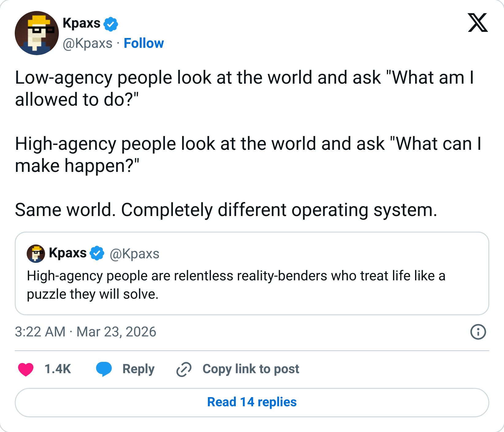Screen dimensions: 504x432
Task: Select the Reply speech bubble icon
Action: (105, 369)
